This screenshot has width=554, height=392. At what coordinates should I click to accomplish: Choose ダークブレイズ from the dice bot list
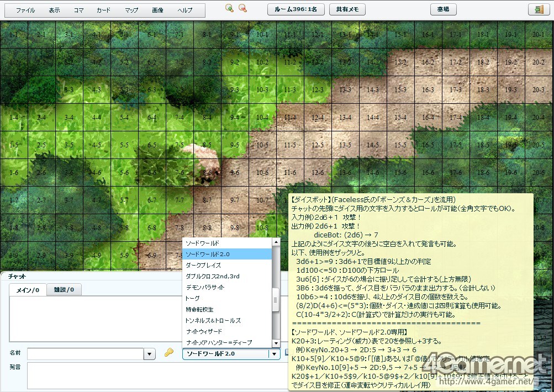pos(227,265)
